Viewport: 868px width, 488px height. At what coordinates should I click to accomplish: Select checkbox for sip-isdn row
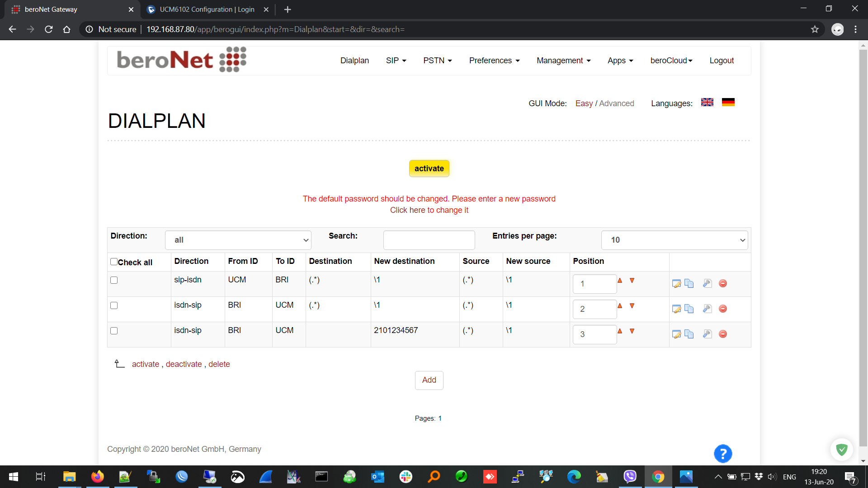(x=114, y=280)
